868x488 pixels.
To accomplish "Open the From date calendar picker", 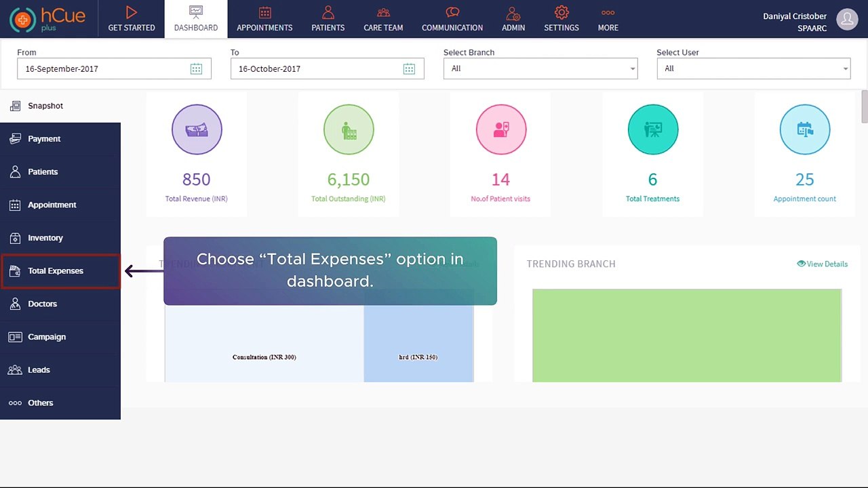I will click(x=196, y=68).
